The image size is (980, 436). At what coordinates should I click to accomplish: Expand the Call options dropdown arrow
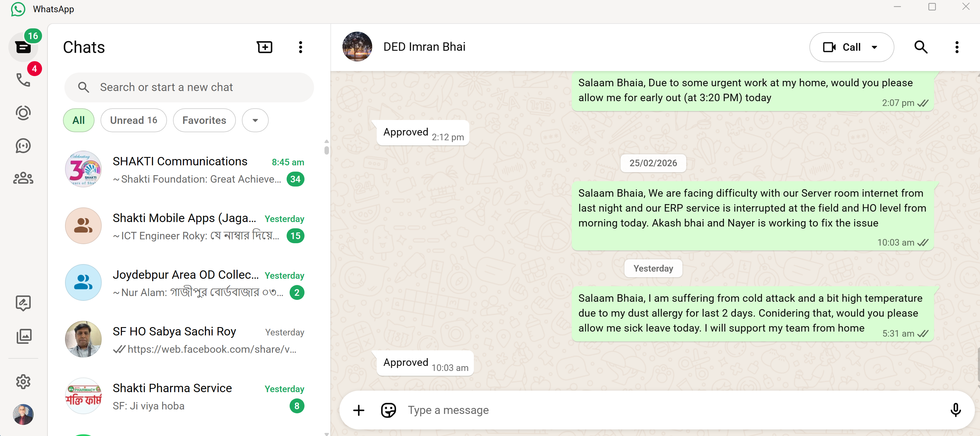(875, 47)
